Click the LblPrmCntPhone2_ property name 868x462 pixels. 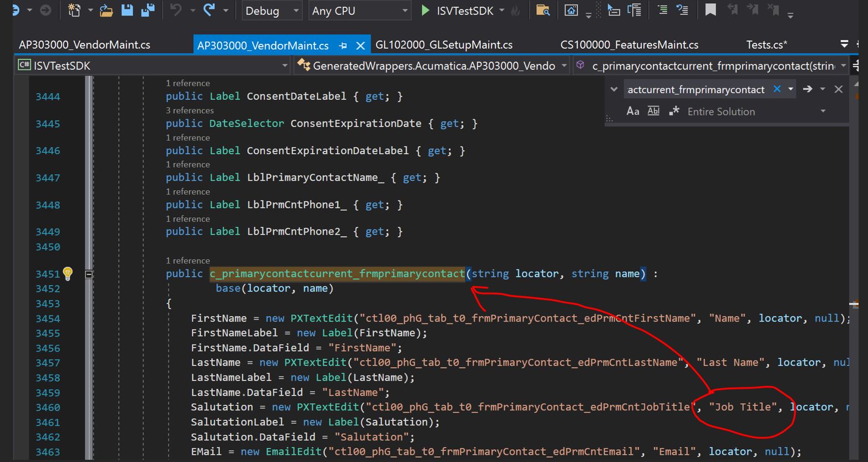coord(297,232)
